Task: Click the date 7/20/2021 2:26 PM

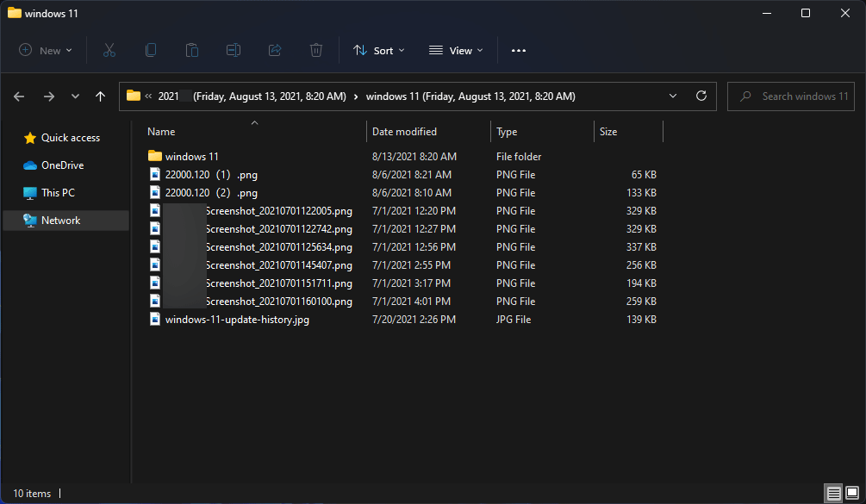Action: [414, 319]
